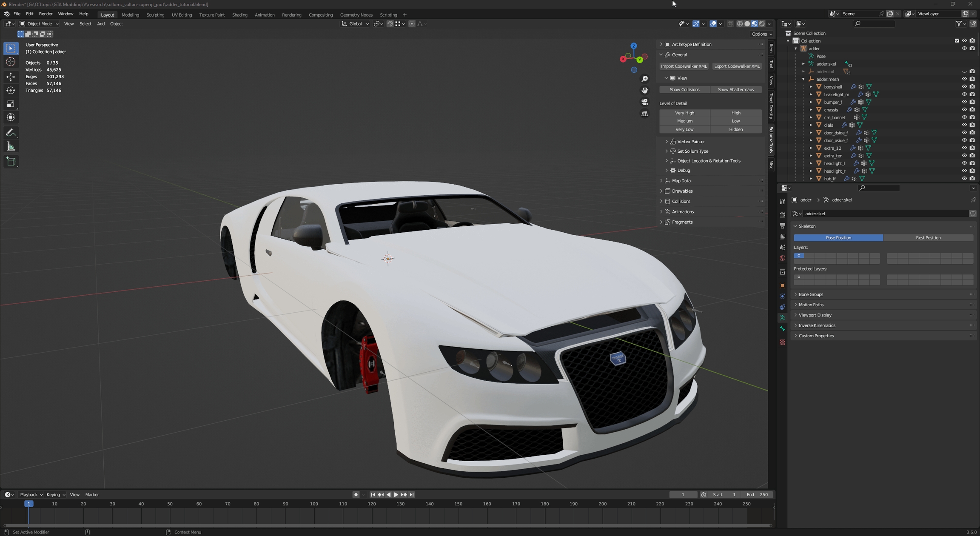Expand the Drawables panel
The width and height of the screenshot is (980, 536).
click(x=682, y=191)
